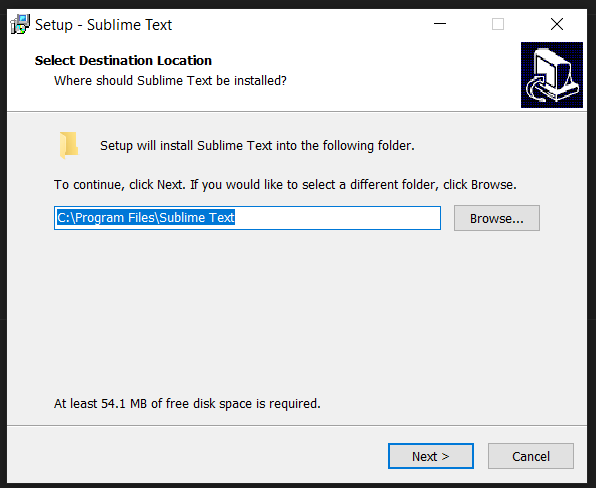Minimize the Setup window
596x488 pixels.
440,24
